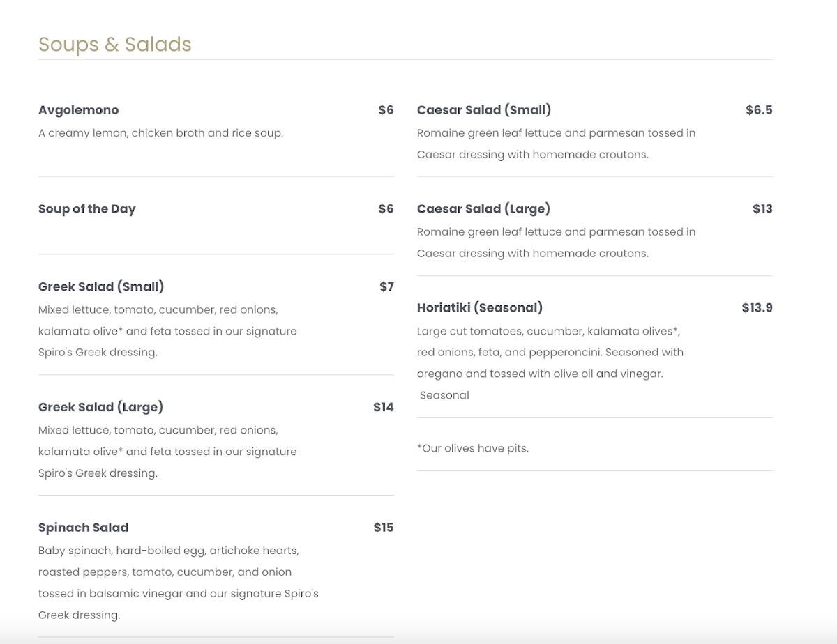
Task: Click the Spinach Salad ingredients description
Action: click(x=178, y=583)
